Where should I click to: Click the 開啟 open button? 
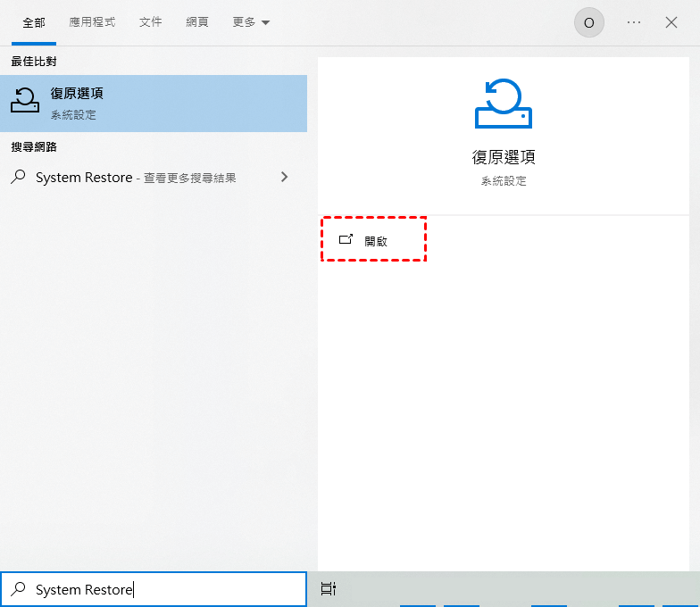(373, 241)
